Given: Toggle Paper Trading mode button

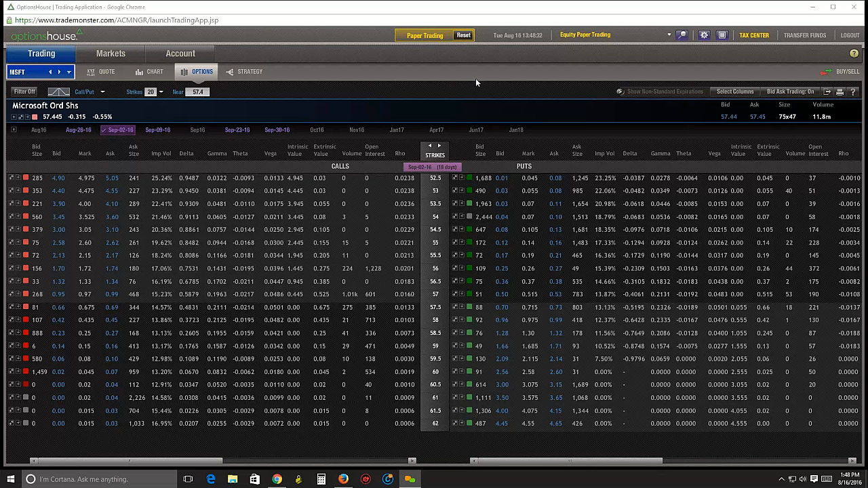Looking at the screenshot, I should pos(425,35).
